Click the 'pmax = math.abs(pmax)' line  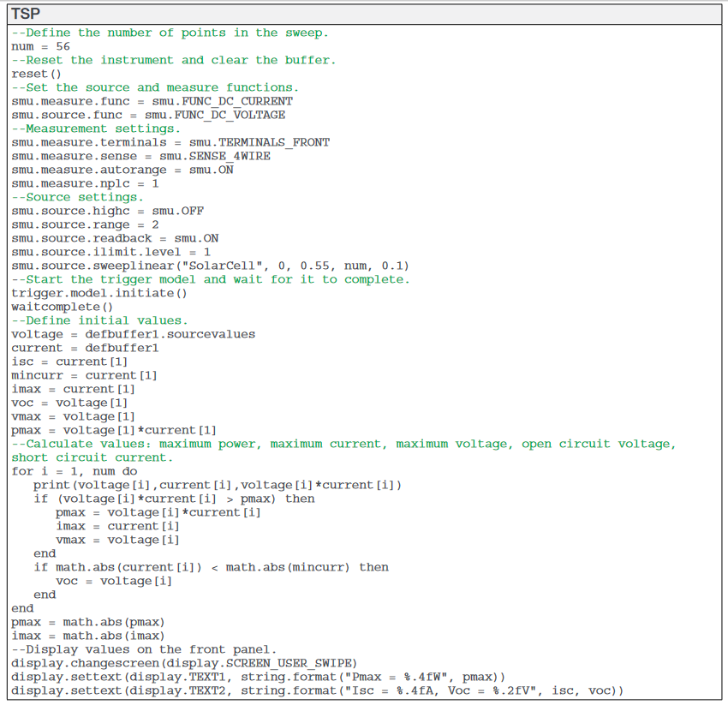(x=88, y=622)
